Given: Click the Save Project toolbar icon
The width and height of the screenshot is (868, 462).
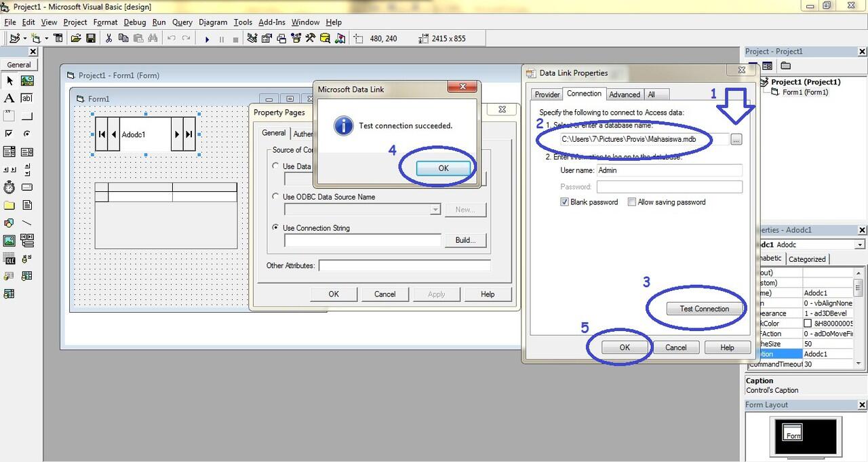Looking at the screenshot, I should pos(90,39).
